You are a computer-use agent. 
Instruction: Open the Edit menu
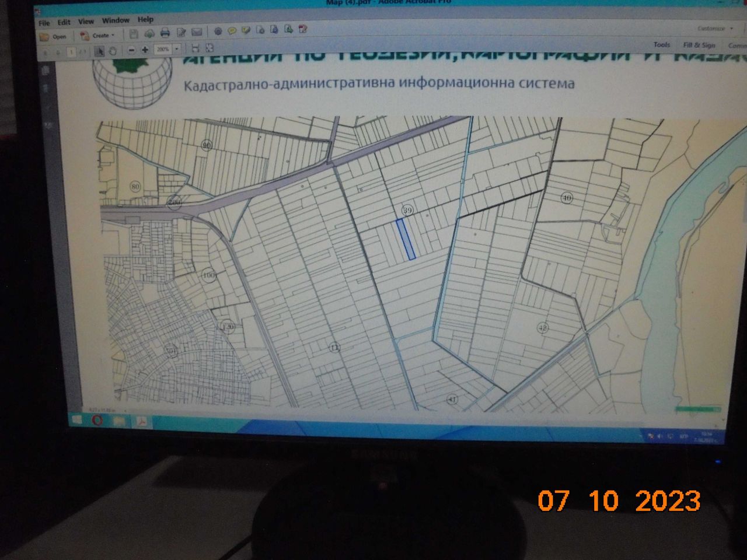[x=64, y=23]
